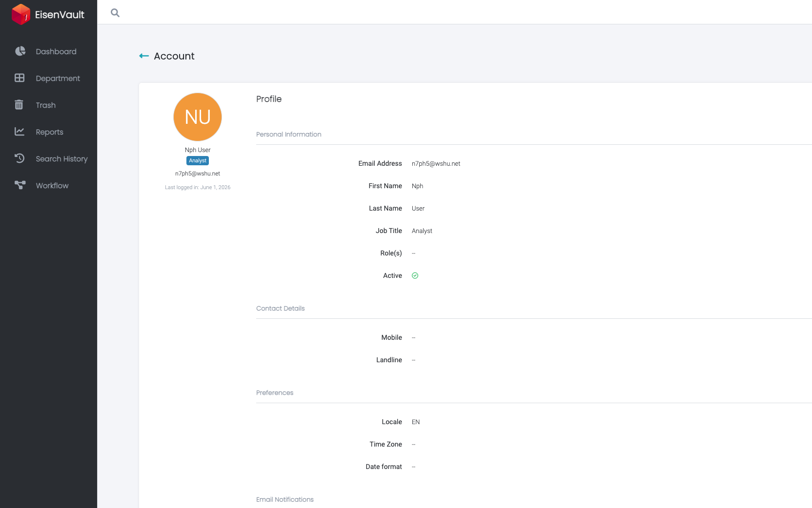This screenshot has width=812, height=508.
Task: Go back using Account arrow icon
Action: pos(144,56)
